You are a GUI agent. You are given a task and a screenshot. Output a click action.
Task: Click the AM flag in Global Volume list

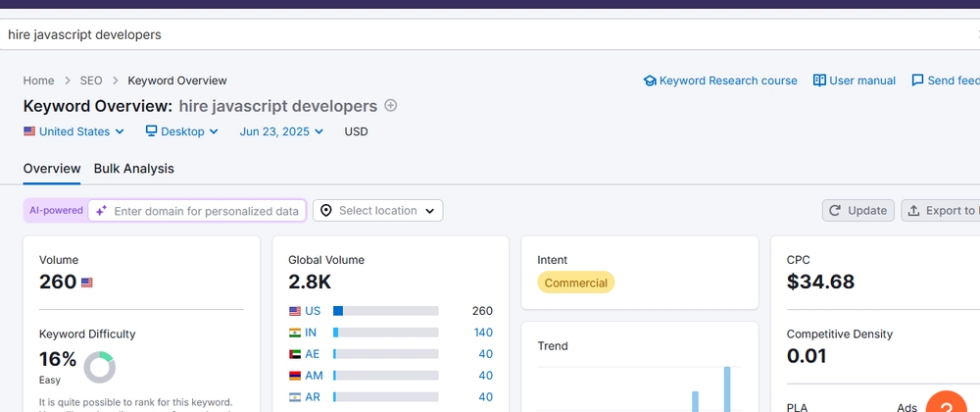(x=295, y=376)
